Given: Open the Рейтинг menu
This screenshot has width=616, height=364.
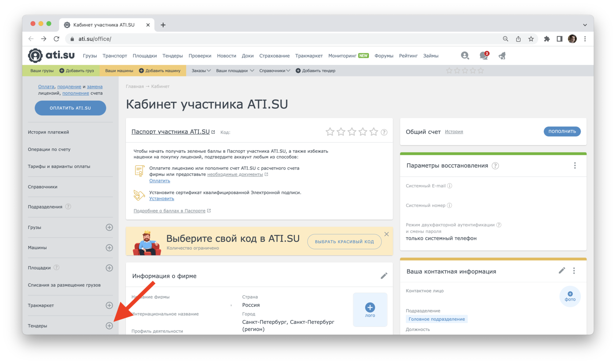Looking at the screenshot, I should point(408,56).
